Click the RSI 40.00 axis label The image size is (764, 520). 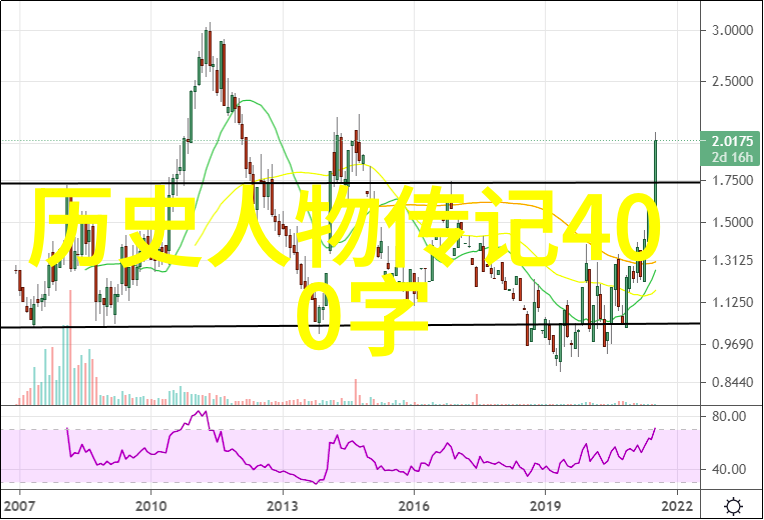[x=729, y=469]
